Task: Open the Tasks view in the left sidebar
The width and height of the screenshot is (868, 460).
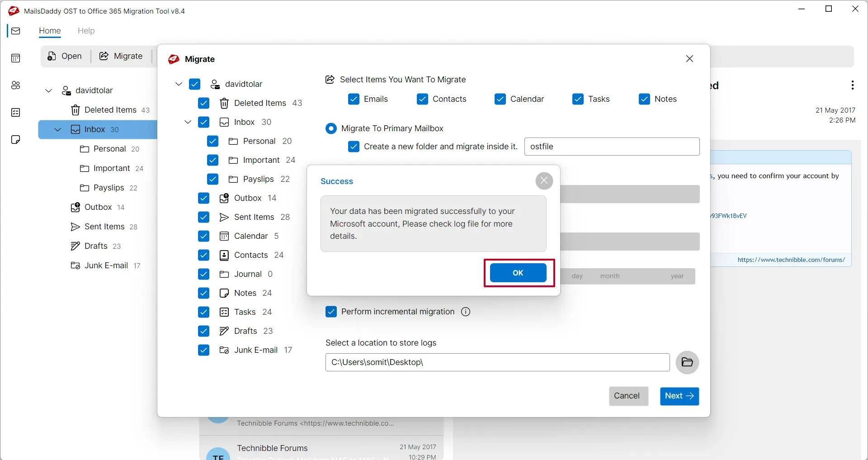Action: (16, 112)
